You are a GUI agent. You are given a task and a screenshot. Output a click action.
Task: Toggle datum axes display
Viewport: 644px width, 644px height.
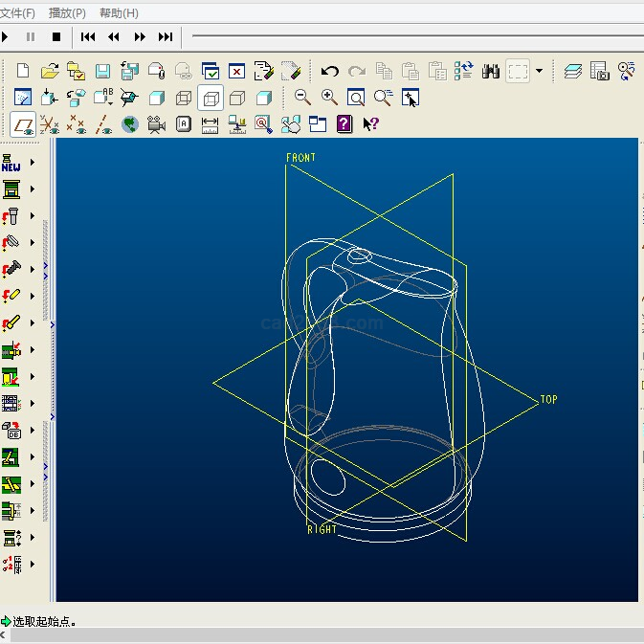pyautogui.click(x=103, y=123)
